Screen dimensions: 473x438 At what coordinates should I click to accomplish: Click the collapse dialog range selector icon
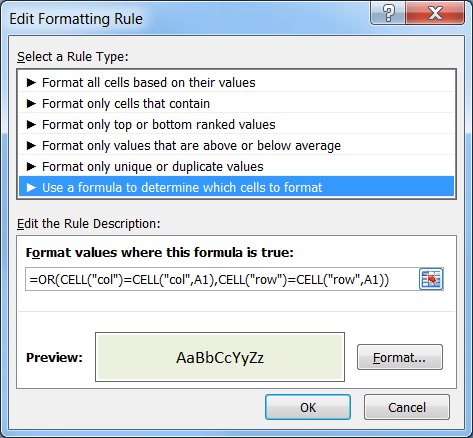(x=431, y=279)
